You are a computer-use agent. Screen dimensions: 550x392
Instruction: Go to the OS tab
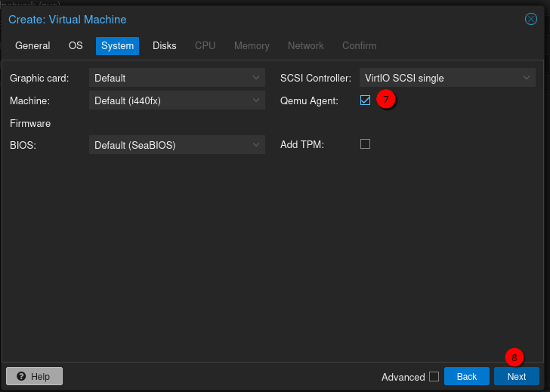[76, 46]
